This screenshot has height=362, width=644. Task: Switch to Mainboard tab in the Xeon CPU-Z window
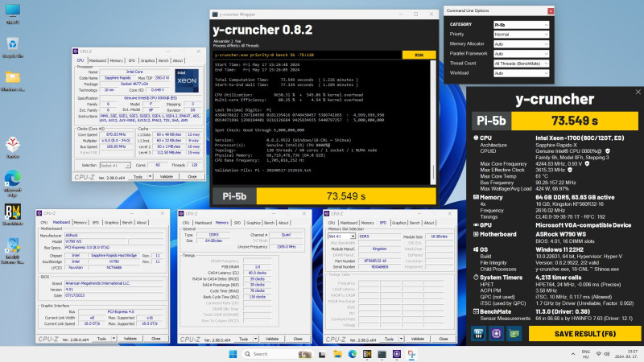(97, 60)
